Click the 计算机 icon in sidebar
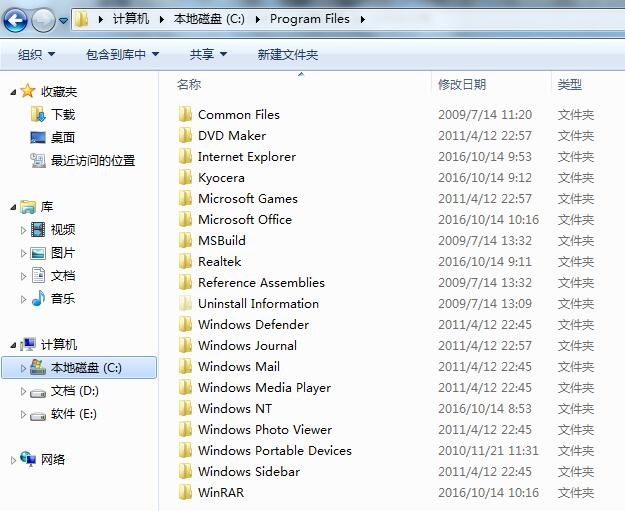The image size is (625, 511). 28,344
